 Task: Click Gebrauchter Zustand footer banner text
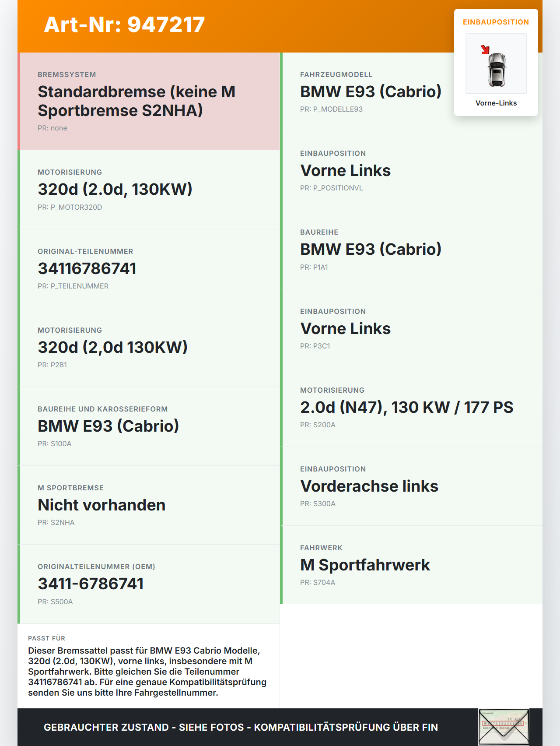pos(241,727)
